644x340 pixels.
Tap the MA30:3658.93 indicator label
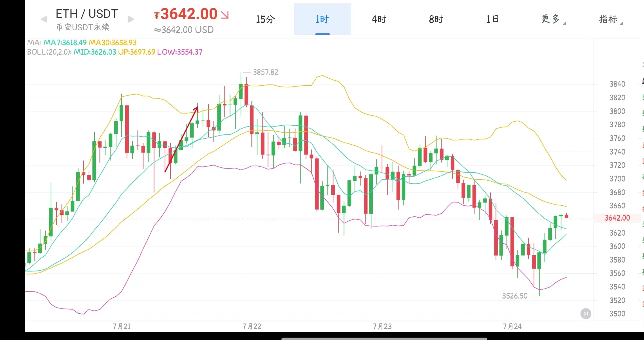113,43
